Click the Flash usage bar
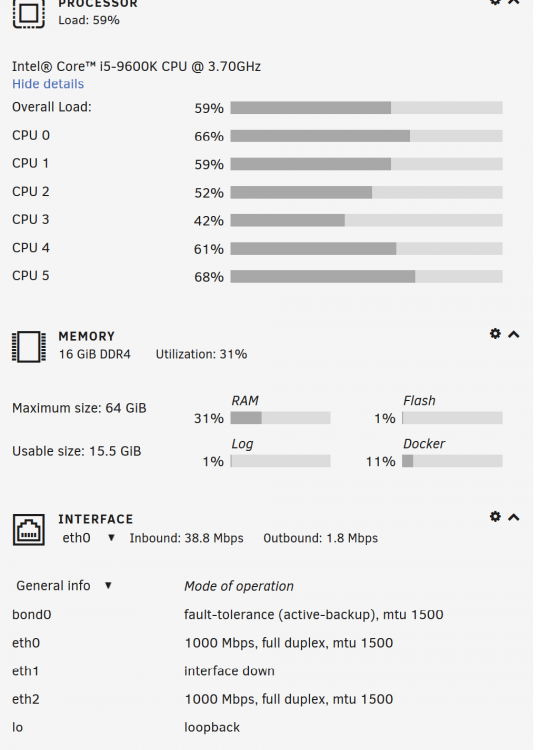 point(452,418)
